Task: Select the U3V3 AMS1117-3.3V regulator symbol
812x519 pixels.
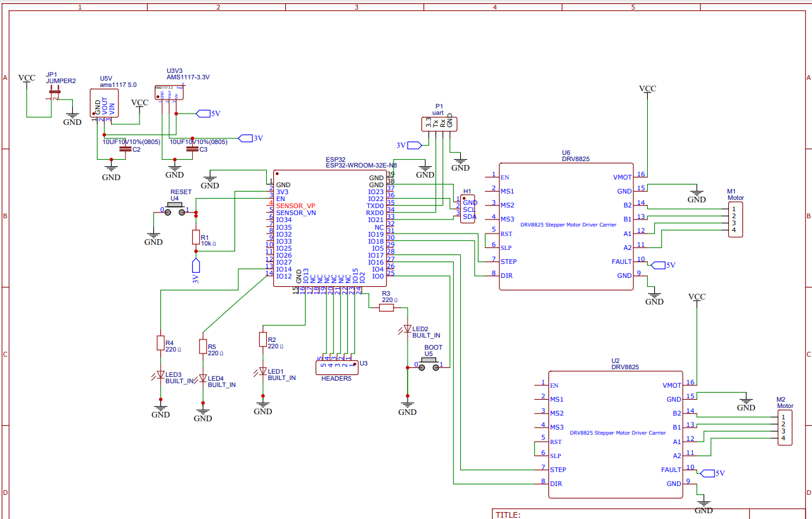Action: coord(169,93)
